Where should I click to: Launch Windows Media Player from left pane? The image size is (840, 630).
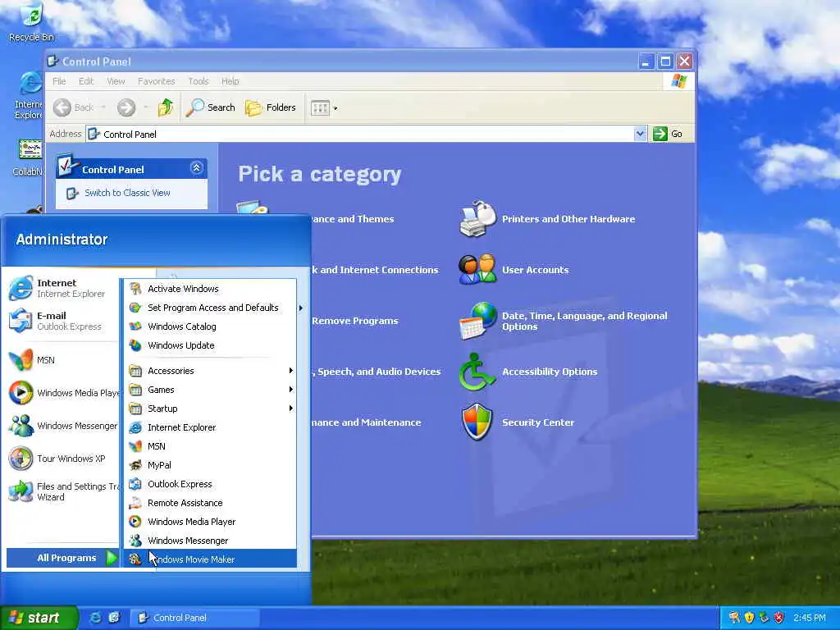(x=62, y=393)
